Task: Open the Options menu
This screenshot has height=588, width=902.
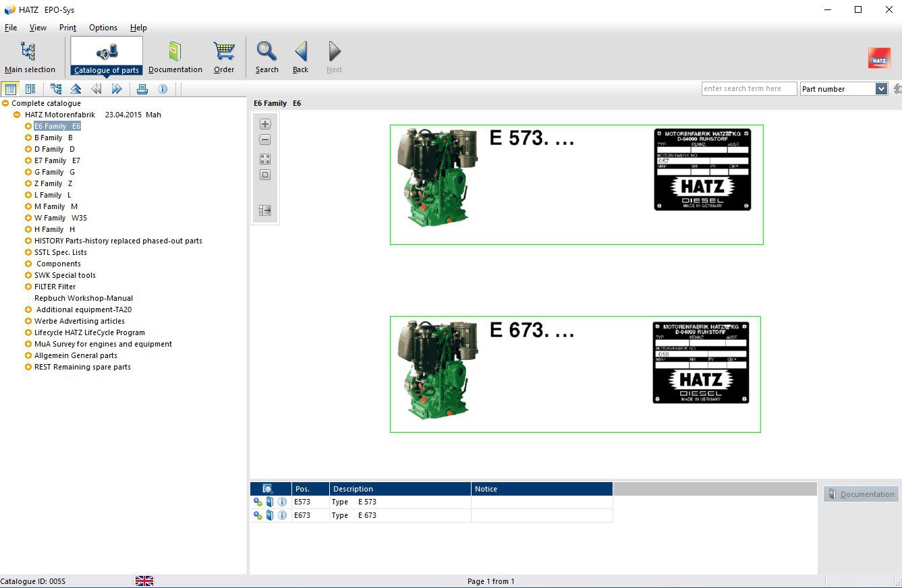Action: click(x=103, y=28)
